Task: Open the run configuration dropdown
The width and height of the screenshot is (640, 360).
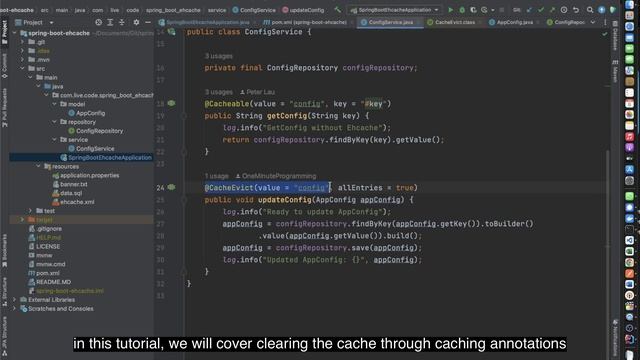Action: 395,10
